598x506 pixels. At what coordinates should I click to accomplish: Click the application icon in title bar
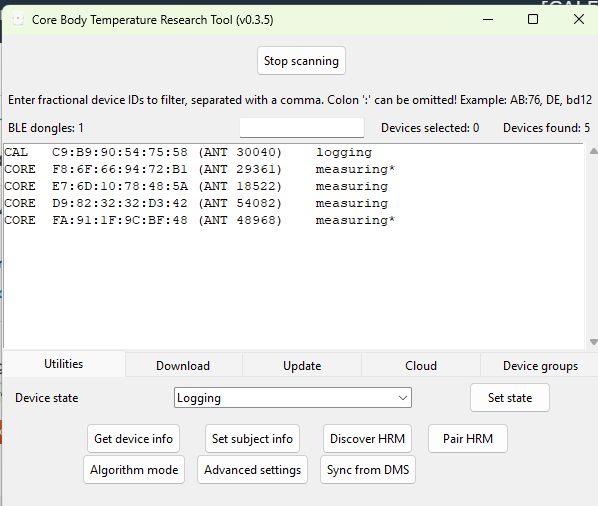(18, 19)
